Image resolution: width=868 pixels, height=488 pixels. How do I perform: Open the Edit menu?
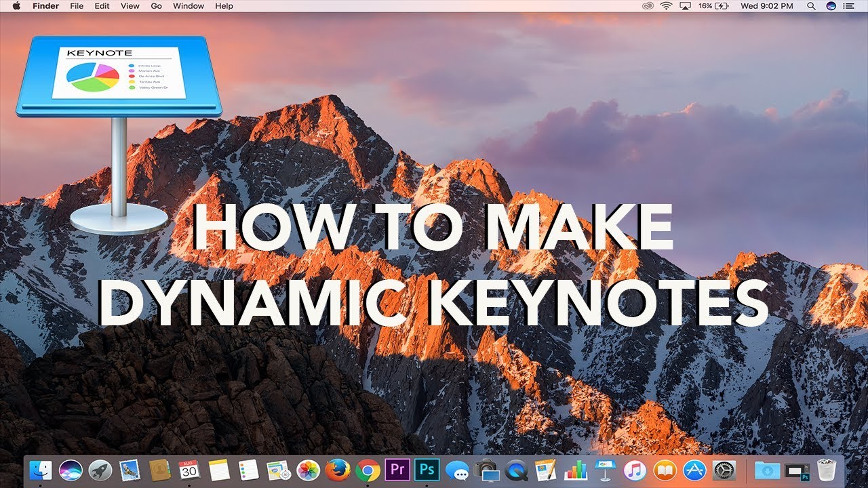(x=102, y=6)
